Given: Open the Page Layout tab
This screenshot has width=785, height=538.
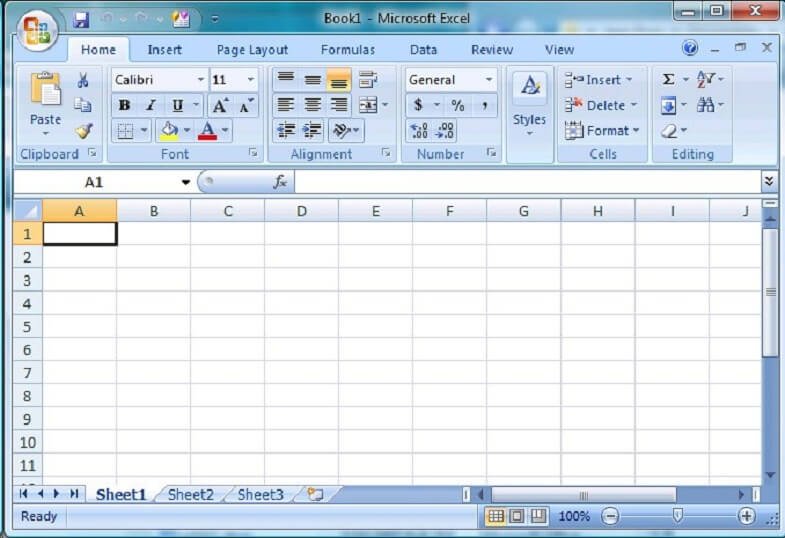Looking at the screenshot, I should click(252, 50).
